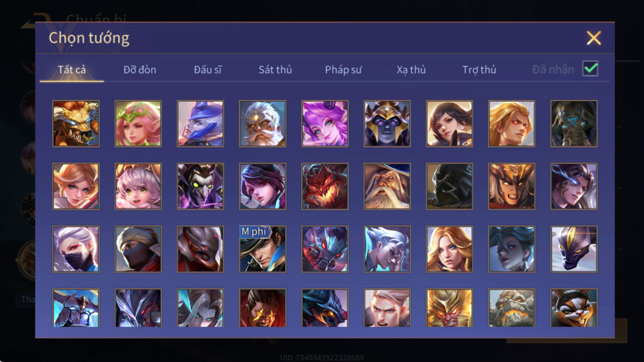The width and height of the screenshot is (644, 362).
Task: Choose the hero marked M phí
Action: point(262,249)
